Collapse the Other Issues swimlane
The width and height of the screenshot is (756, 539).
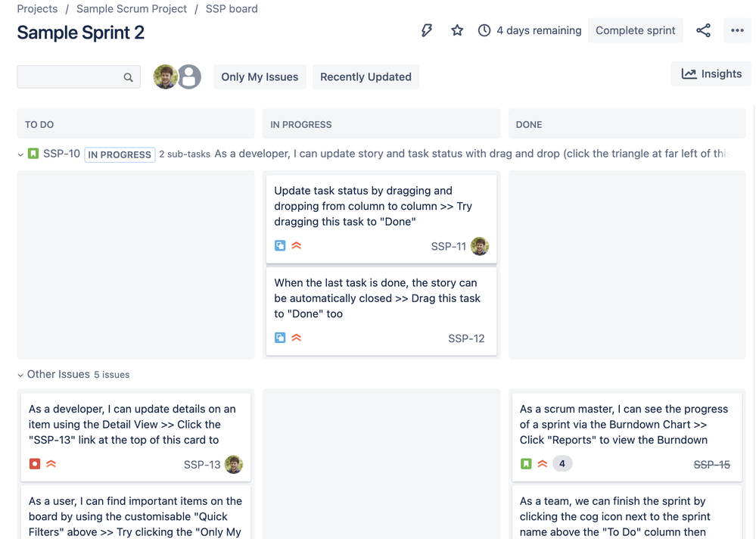pyautogui.click(x=20, y=375)
